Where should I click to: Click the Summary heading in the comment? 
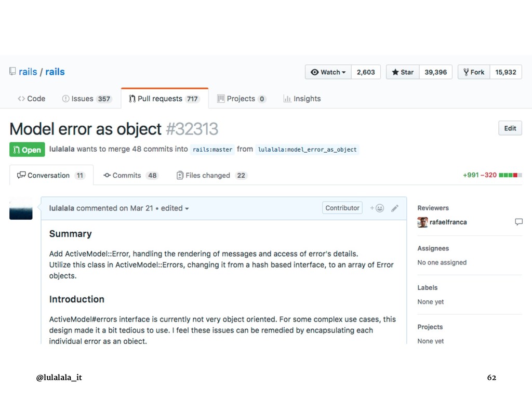[x=71, y=234]
